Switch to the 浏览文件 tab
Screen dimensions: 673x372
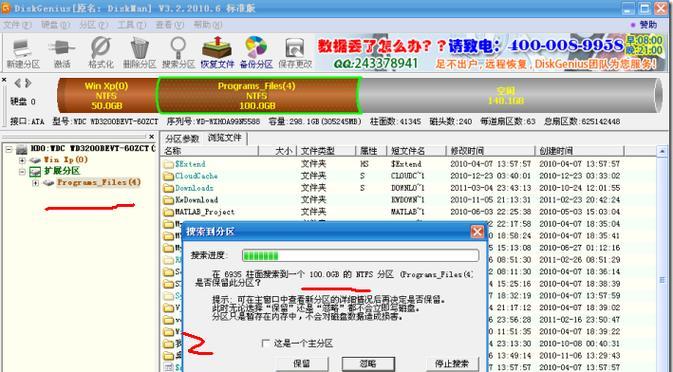224,138
